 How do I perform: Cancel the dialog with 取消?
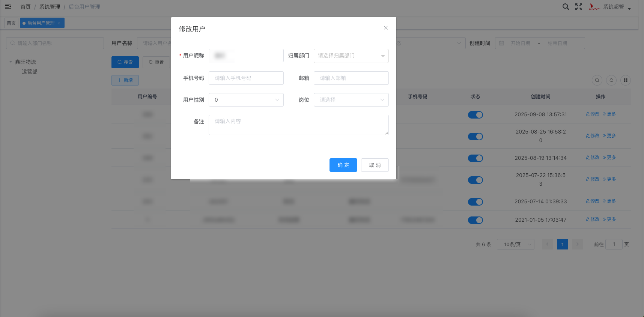[375, 165]
